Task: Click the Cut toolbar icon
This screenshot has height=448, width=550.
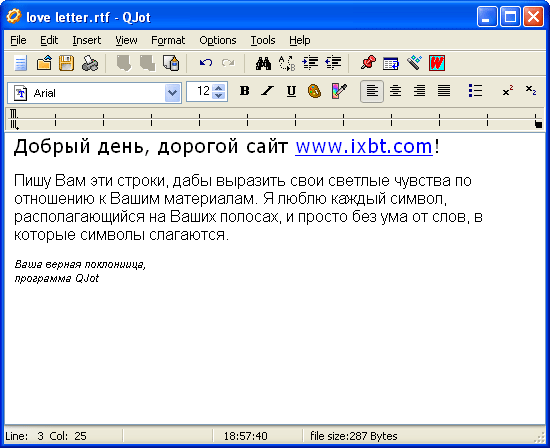Action: pos(123,63)
